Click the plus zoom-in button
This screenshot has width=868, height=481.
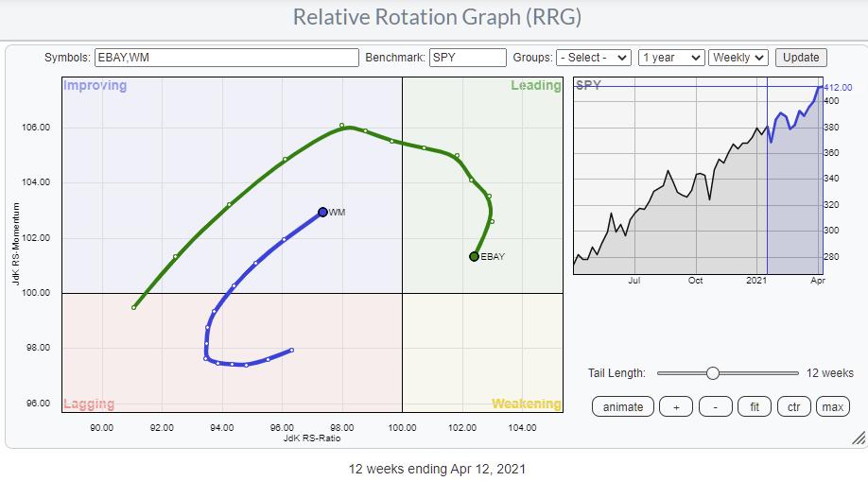(x=675, y=406)
